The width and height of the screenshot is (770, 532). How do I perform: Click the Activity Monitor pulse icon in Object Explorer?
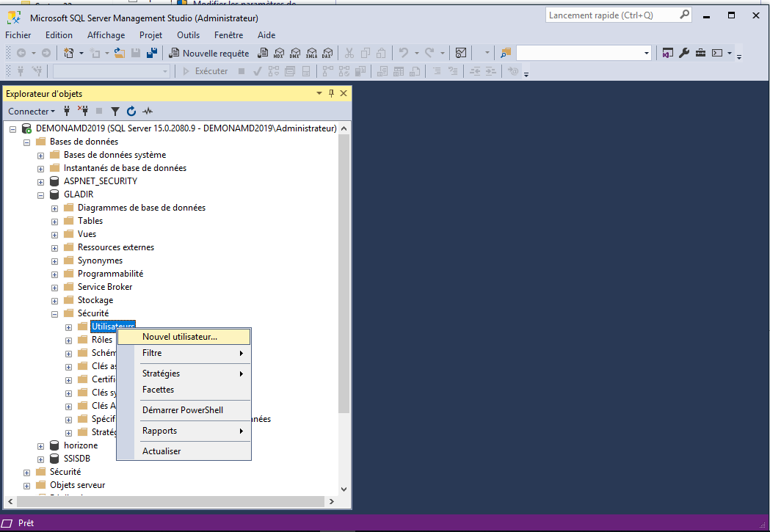tap(148, 112)
